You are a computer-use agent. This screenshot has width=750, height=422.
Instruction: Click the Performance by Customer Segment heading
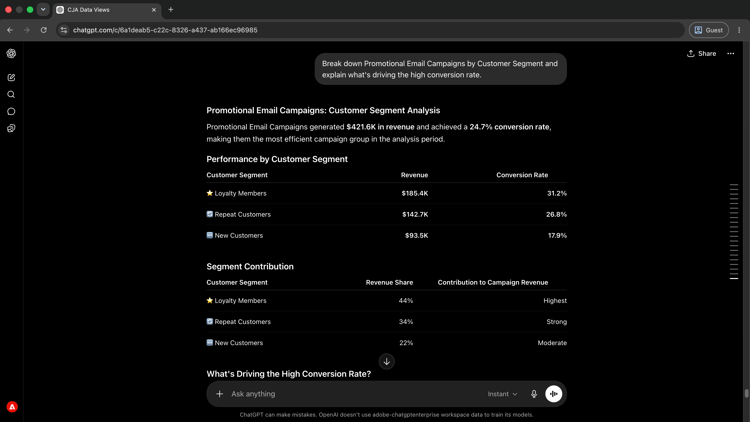(x=277, y=159)
